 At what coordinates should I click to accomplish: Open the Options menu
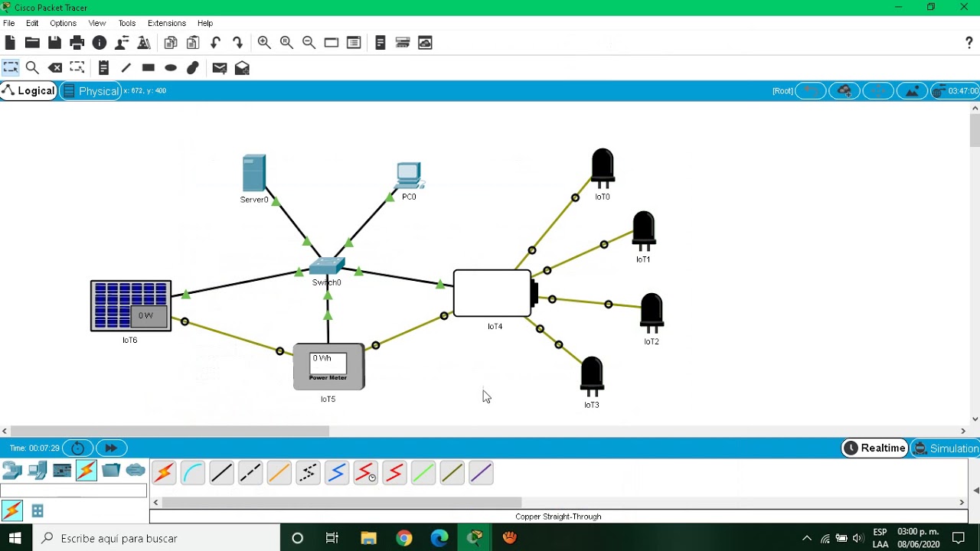[x=63, y=23]
